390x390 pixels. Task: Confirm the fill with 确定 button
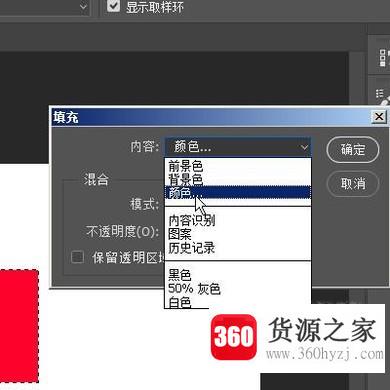pos(353,149)
